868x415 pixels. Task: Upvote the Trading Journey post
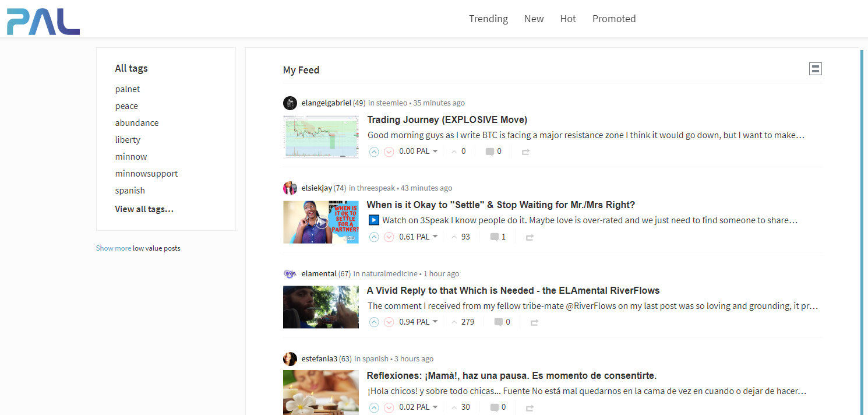pyautogui.click(x=374, y=152)
